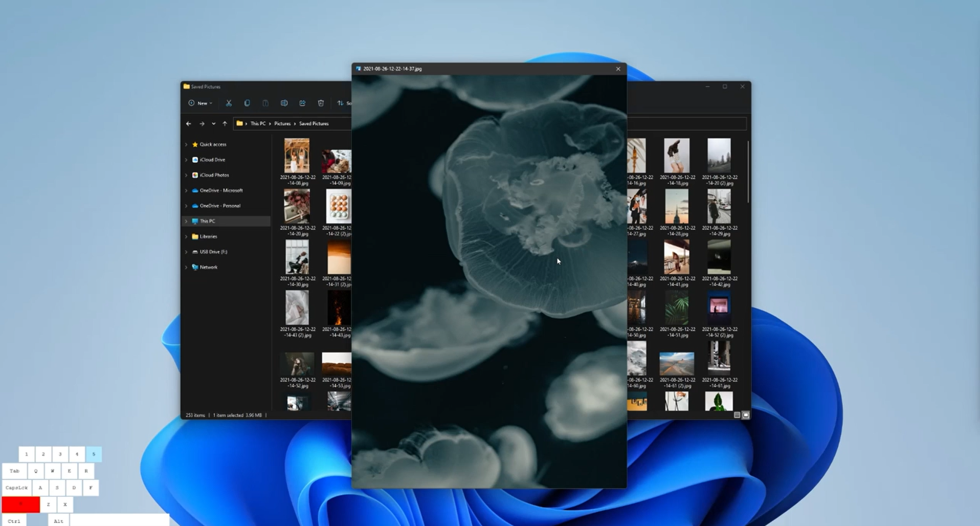Select the This PC item in the sidebar
This screenshot has height=526, width=980.
(208, 221)
